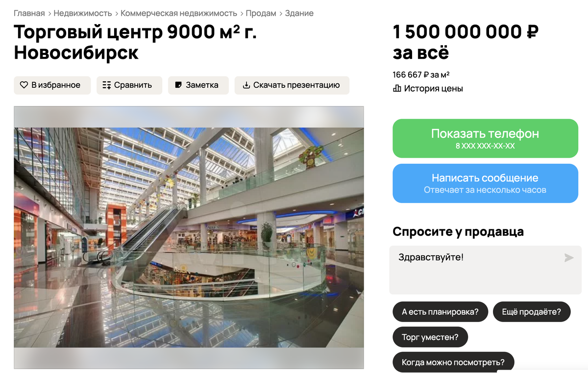Click the price history chart icon
588x373 pixels.
click(x=397, y=89)
